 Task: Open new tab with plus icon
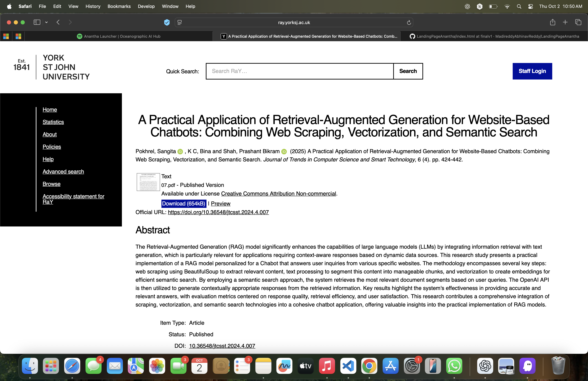[x=565, y=22]
